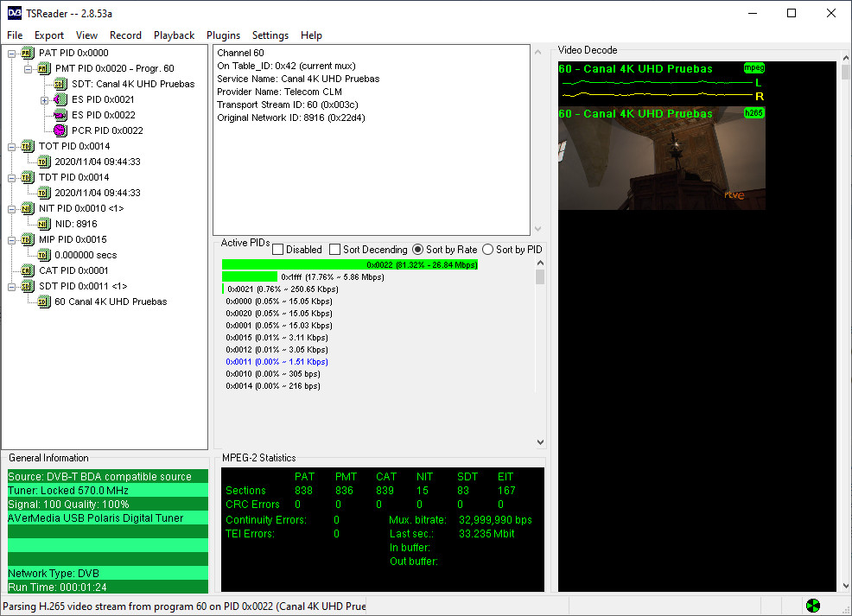Click the MIP PID 0x0015 icon
This screenshot has height=616, width=852.
[27, 239]
